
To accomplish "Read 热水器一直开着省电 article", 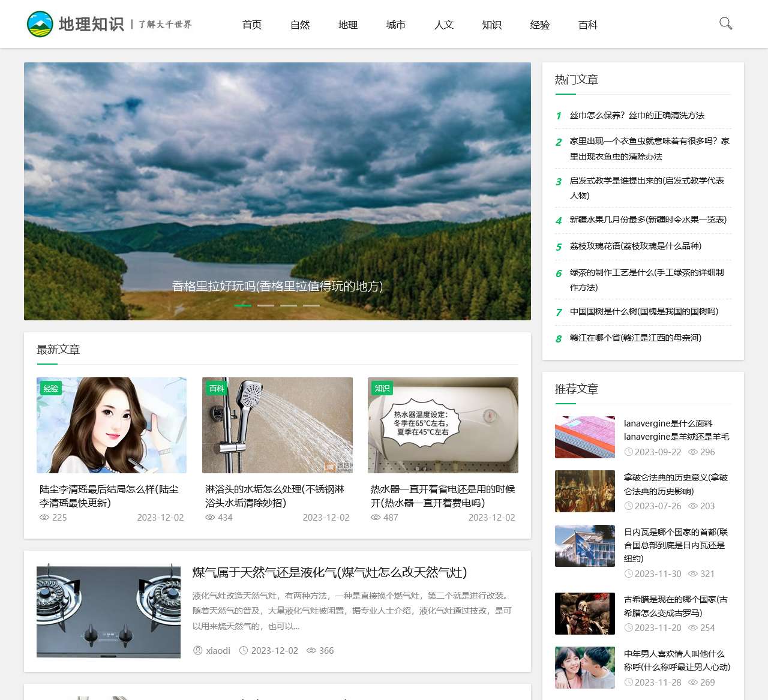I will (x=443, y=496).
